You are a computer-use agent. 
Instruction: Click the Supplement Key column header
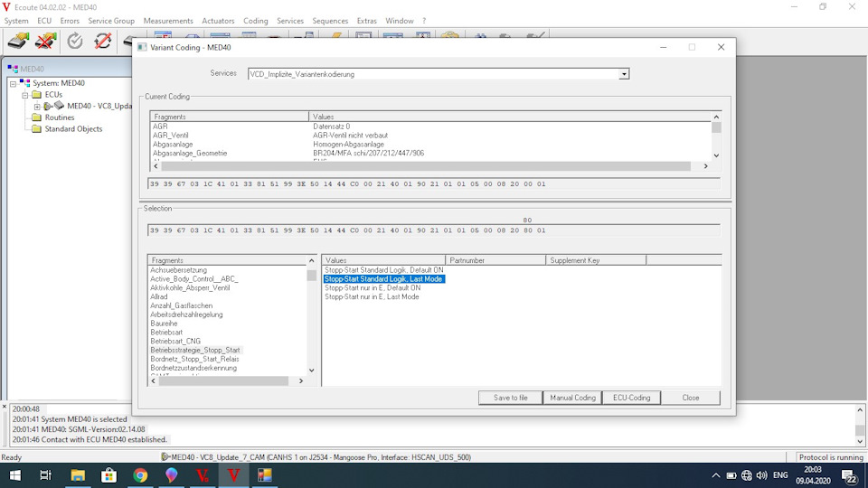pyautogui.click(x=596, y=260)
